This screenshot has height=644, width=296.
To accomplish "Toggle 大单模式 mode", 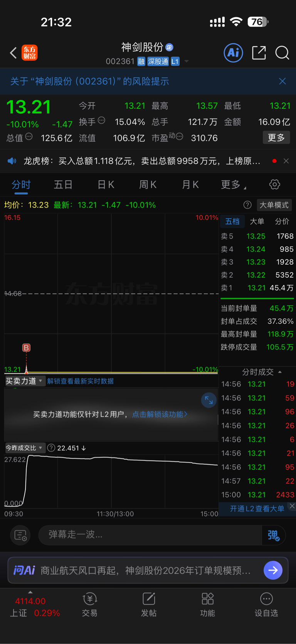I will pyautogui.click(x=274, y=205).
